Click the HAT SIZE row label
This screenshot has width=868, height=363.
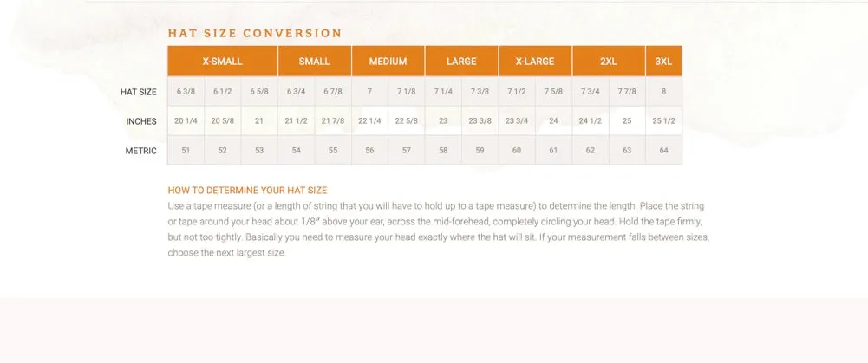coord(139,92)
